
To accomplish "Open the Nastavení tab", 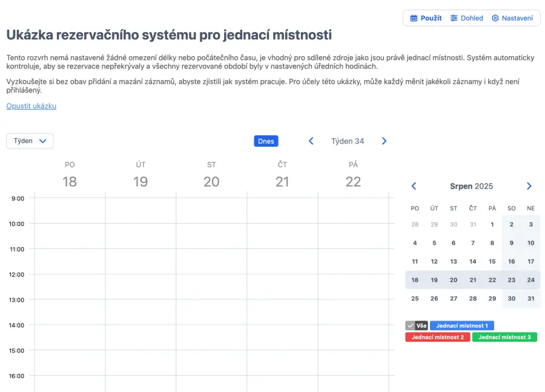I will click(512, 18).
